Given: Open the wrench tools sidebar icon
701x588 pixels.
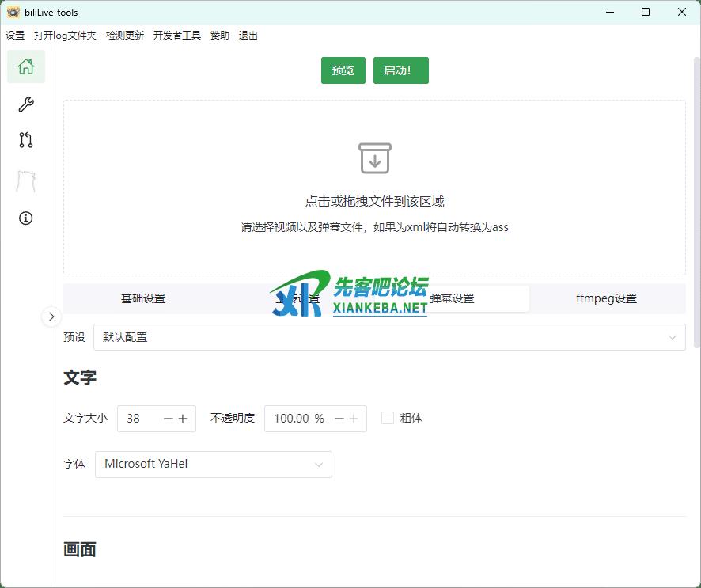Looking at the screenshot, I should point(26,104).
